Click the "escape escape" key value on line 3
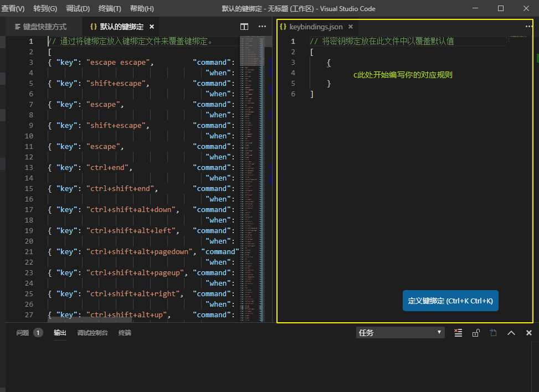Screen dimensions: 539x392 tap(118, 62)
